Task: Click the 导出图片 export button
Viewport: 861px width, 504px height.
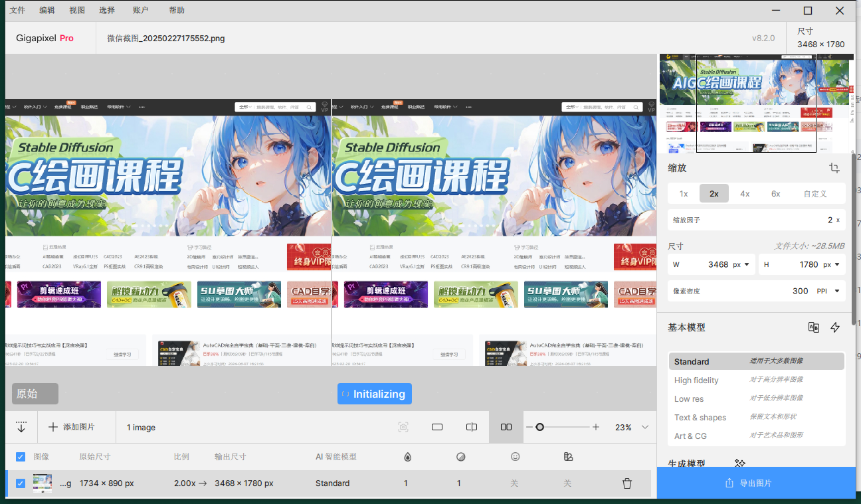Action: click(x=756, y=483)
